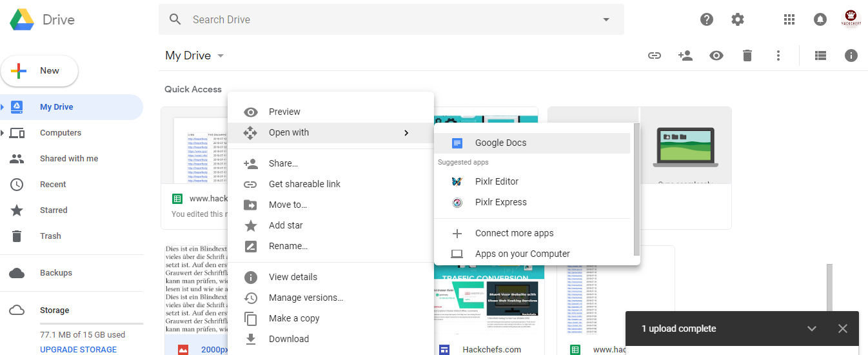This screenshot has width=868, height=355.
Task: Click the laptop icon for Apps on your Computer
Action: 457,254
